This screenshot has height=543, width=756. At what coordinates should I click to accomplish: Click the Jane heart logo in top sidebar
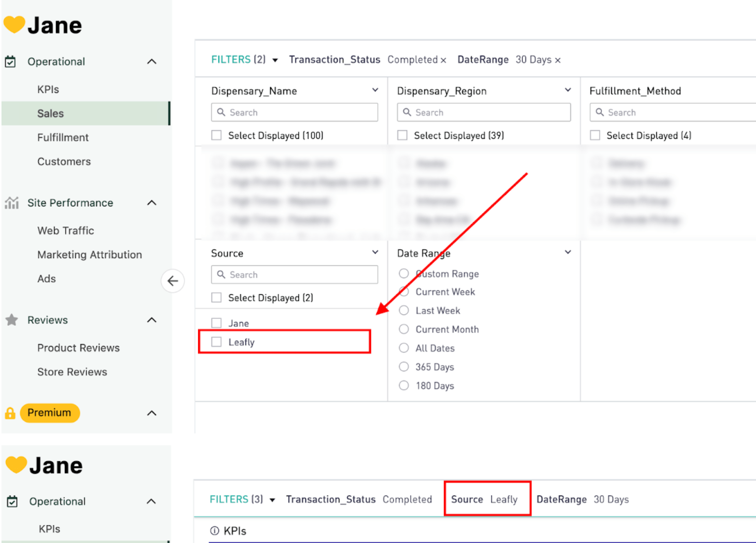(x=14, y=25)
